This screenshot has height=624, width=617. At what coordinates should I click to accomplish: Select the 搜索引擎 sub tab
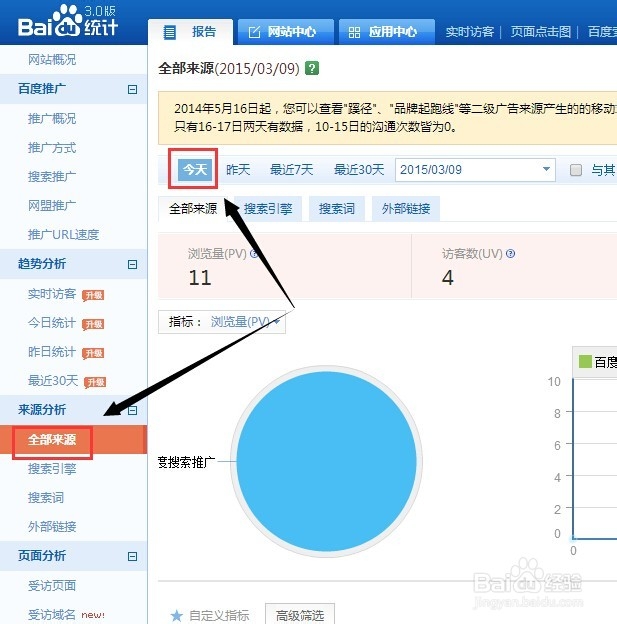click(268, 209)
